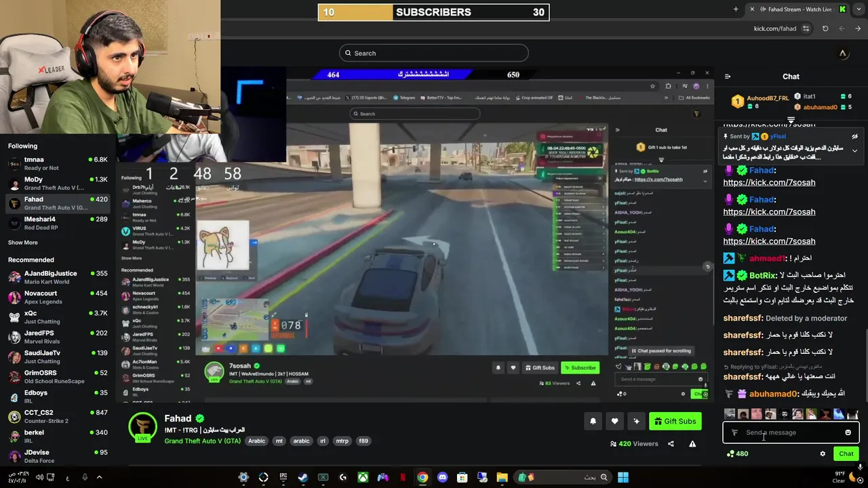Image resolution: width=868 pixels, height=488 pixels.
Task: Click the Kick search bar
Action: click(434, 53)
